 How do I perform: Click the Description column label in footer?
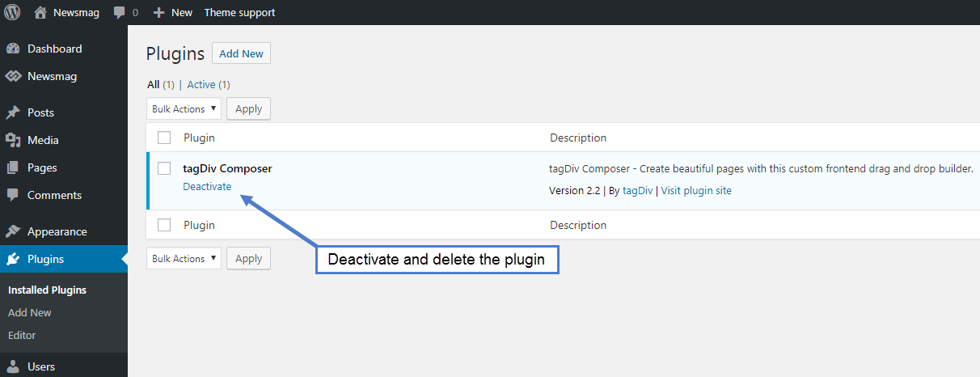(578, 225)
